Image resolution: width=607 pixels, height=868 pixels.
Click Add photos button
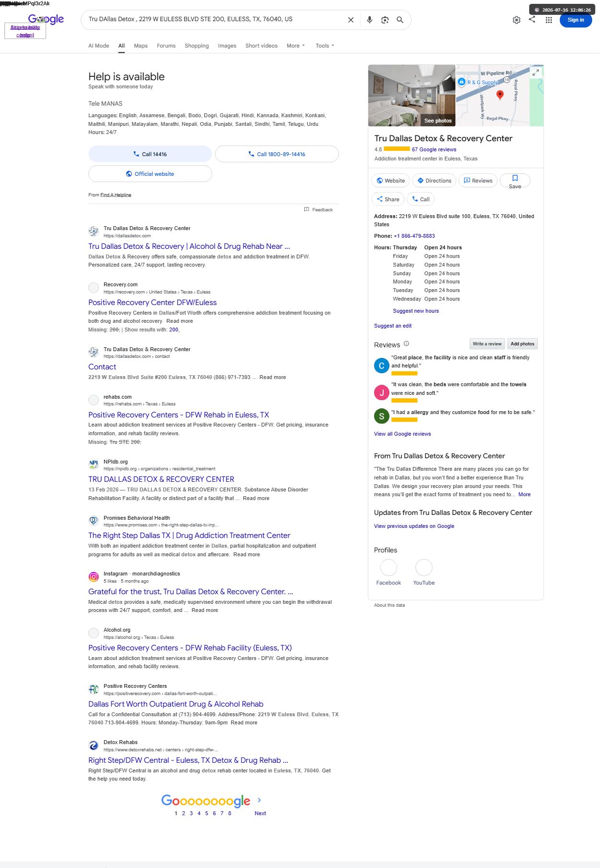(522, 344)
